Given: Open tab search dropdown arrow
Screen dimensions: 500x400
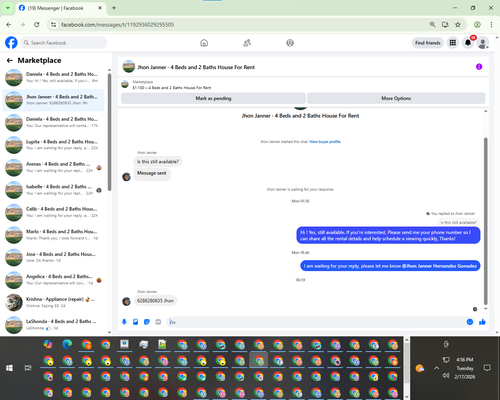Looking at the screenshot, I should [x=7, y=8].
